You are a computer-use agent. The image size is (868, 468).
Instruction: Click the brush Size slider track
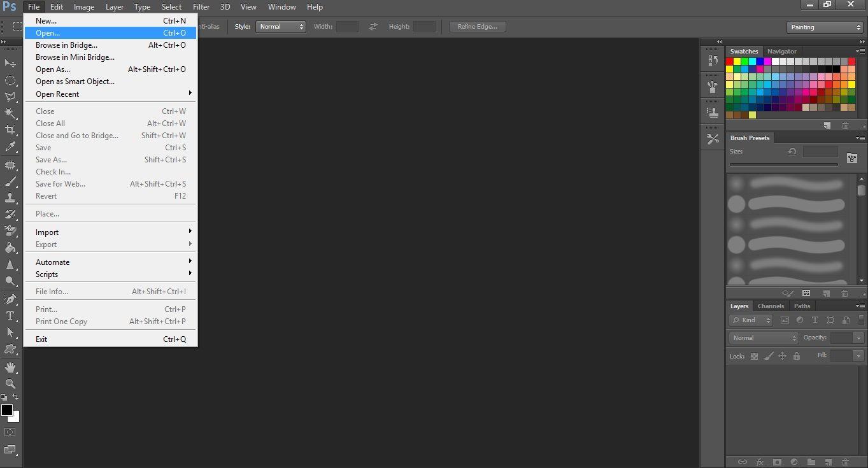coord(784,165)
